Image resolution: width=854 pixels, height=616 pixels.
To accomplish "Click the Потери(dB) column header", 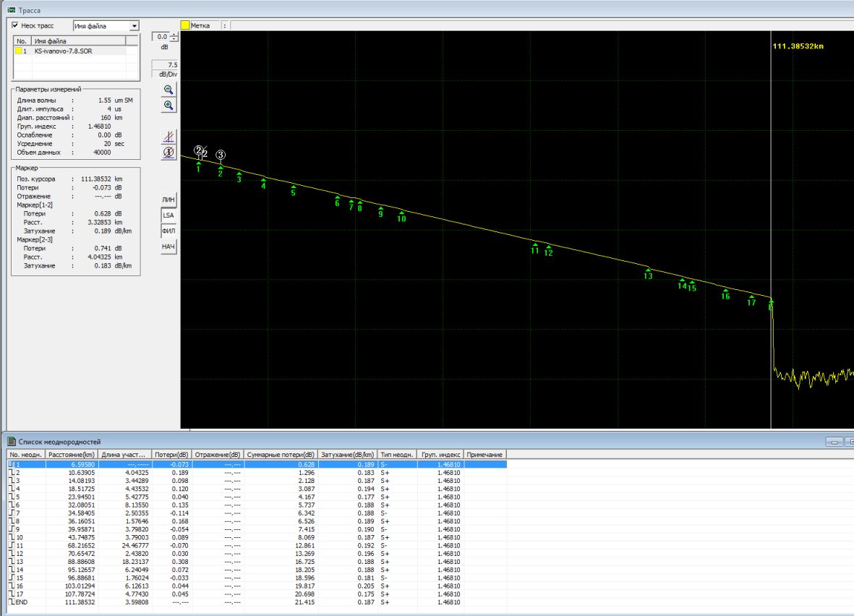I will (171, 454).
